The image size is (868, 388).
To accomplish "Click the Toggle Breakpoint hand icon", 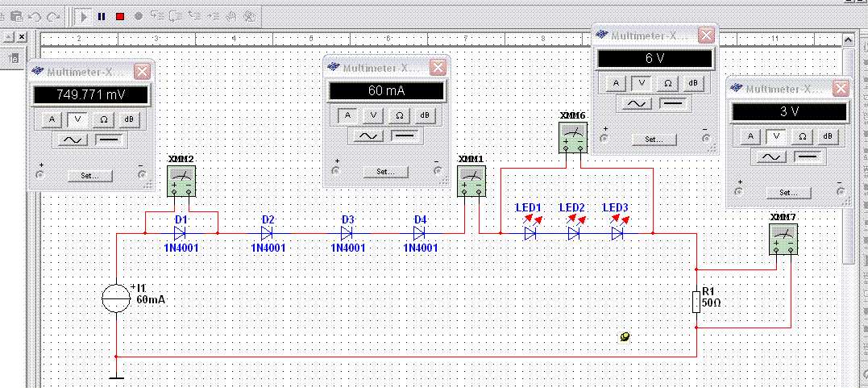I will pos(230,17).
